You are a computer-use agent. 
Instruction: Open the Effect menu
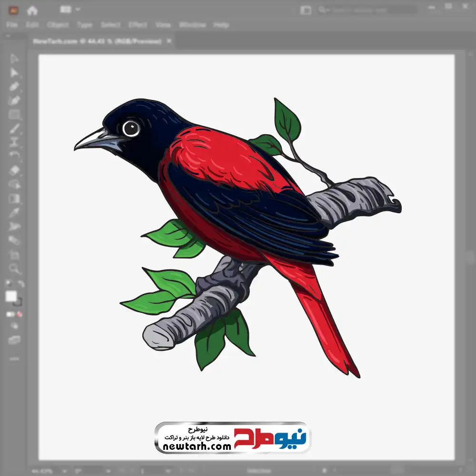coord(138,25)
